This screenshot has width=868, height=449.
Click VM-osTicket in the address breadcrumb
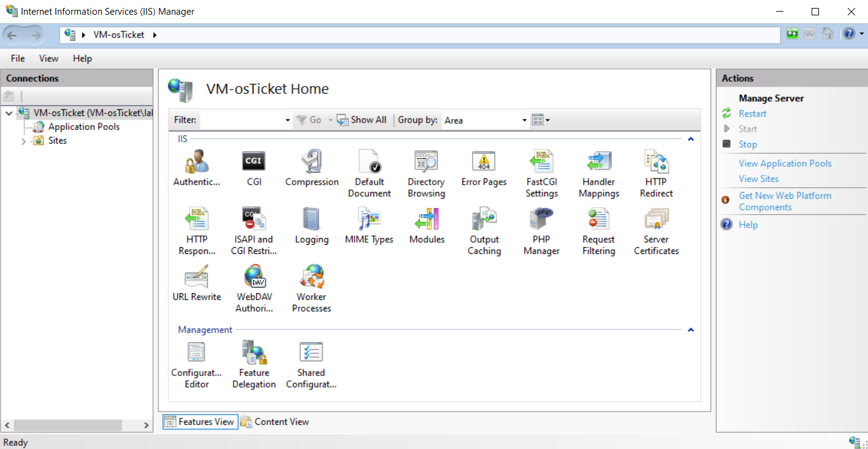[118, 35]
